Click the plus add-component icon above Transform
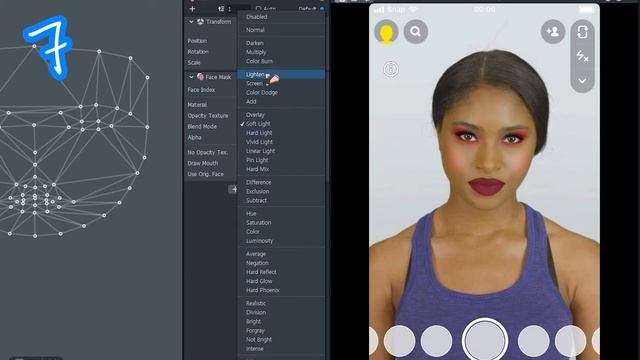Screen dimensions: 640x360 192,9
